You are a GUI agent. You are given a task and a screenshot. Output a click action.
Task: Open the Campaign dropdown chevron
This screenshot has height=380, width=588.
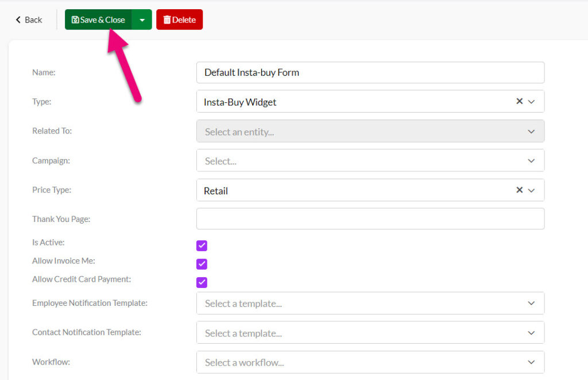[531, 160]
